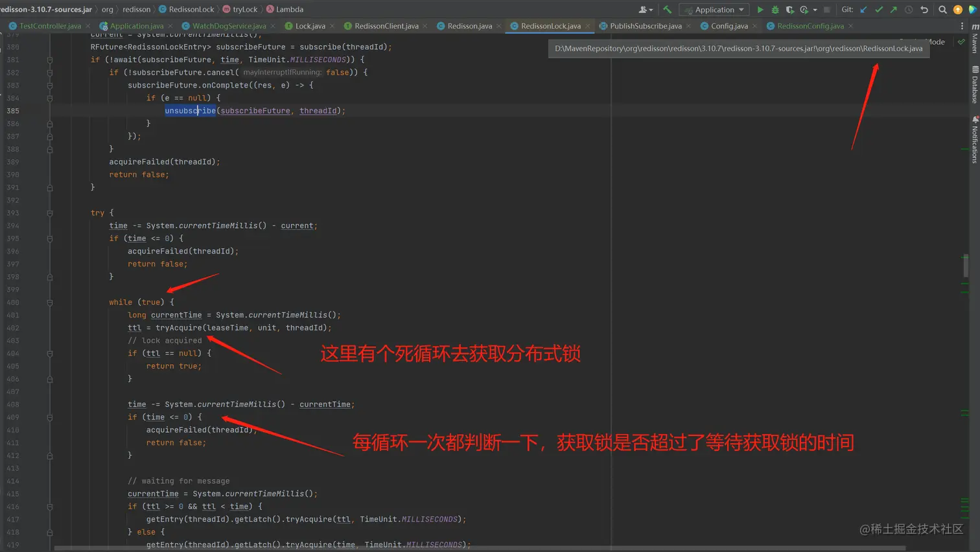This screenshot has width=980, height=552.
Task: Click the green inspection checkmark widget
Action: (961, 41)
